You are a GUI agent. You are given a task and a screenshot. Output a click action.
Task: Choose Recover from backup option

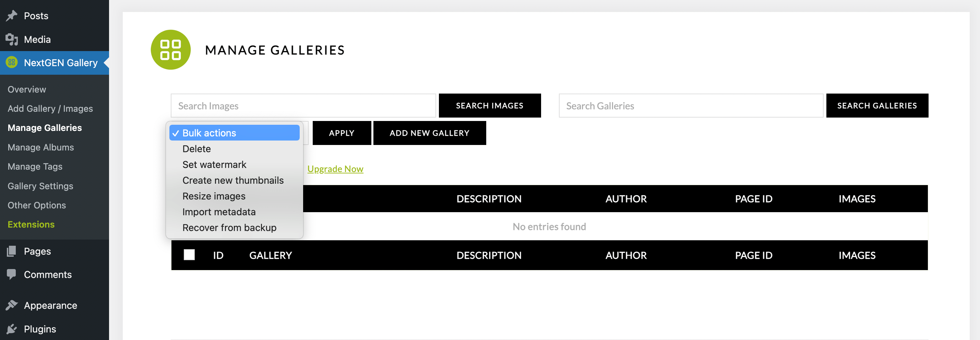[229, 228]
